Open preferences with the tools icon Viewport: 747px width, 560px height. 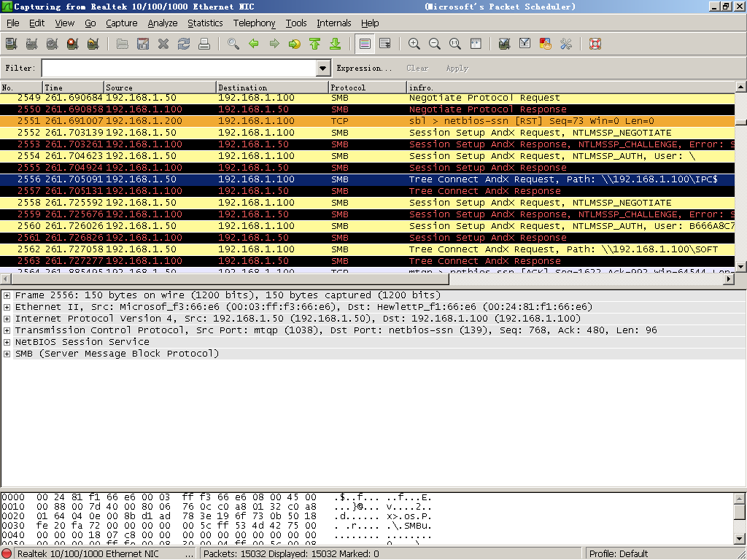pyautogui.click(x=565, y=44)
